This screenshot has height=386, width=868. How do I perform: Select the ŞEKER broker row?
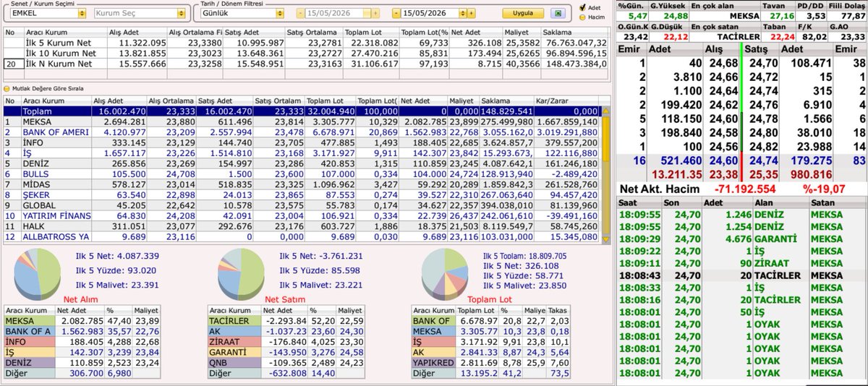click(302, 194)
